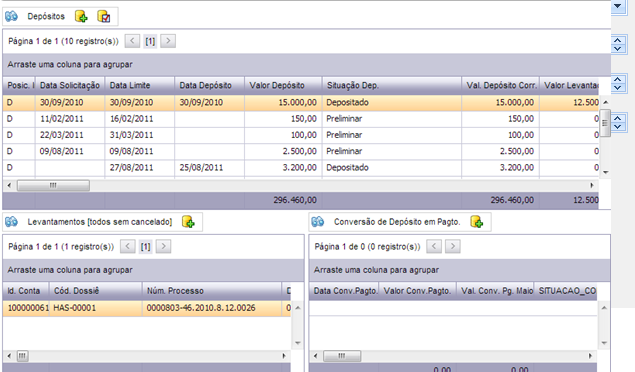Select page [1] in Depósitos pager
The height and width of the screenshot is (372, 635).
point(150,41)
